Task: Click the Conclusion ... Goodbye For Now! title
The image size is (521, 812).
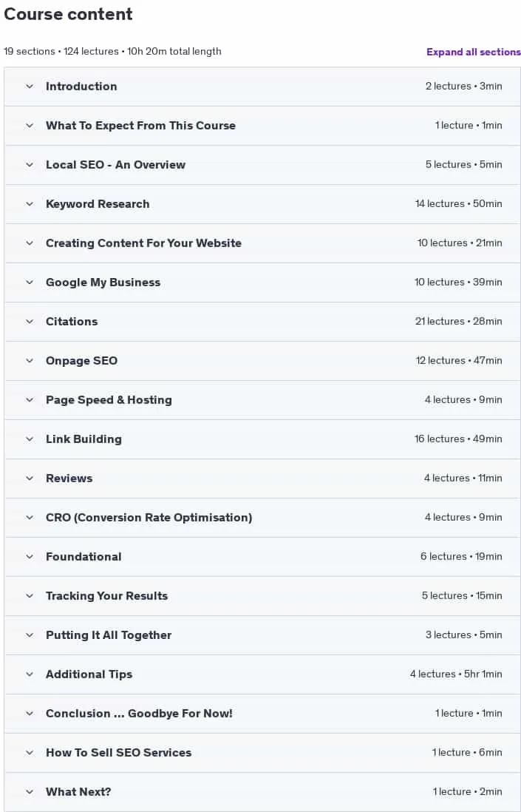Action: [139, 714]
